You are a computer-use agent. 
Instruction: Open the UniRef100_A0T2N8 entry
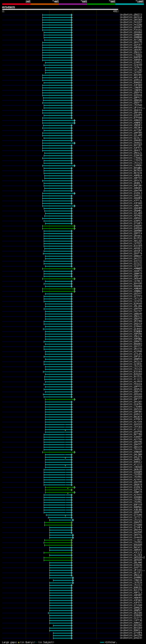pos(131,40)
